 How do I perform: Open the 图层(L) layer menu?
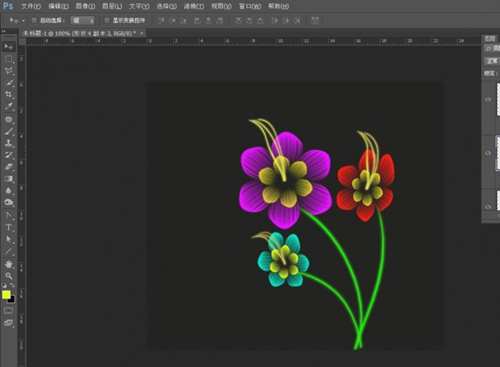point(112,6)
